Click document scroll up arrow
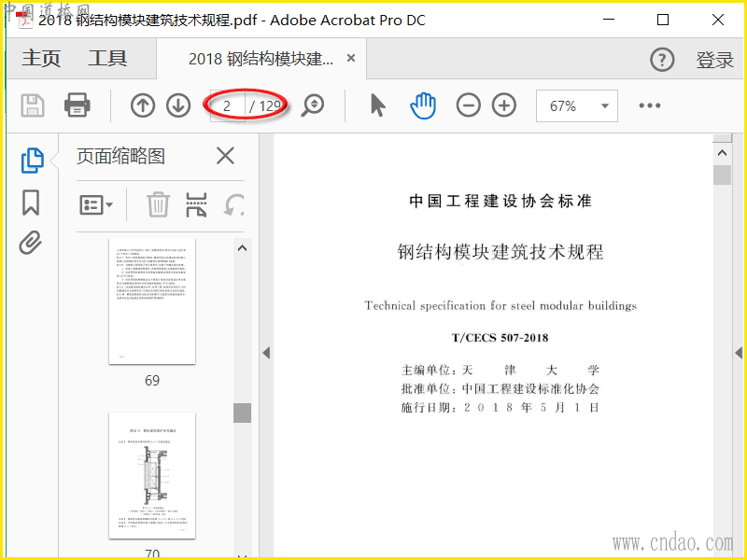747x560 pixels. coord(722,153)
